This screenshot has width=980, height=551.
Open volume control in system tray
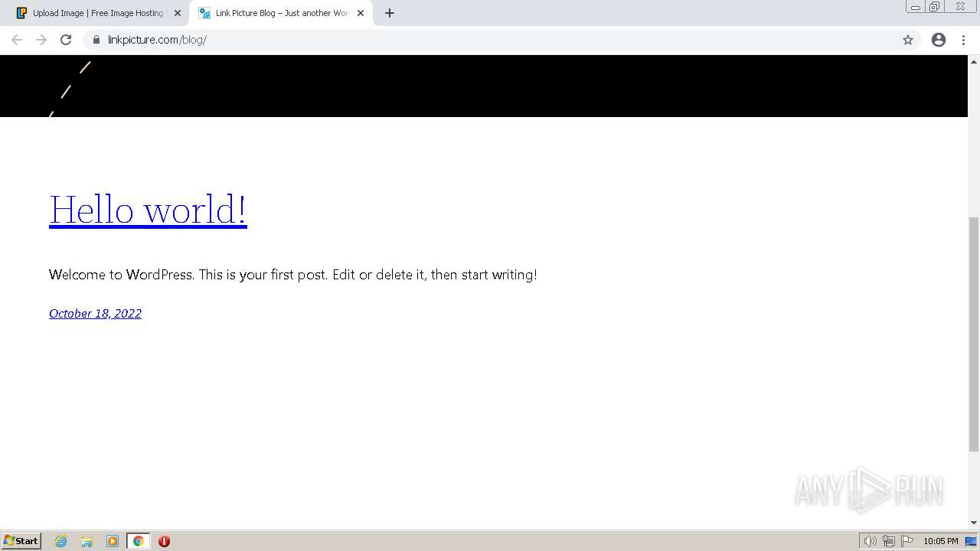pos(870,541)
